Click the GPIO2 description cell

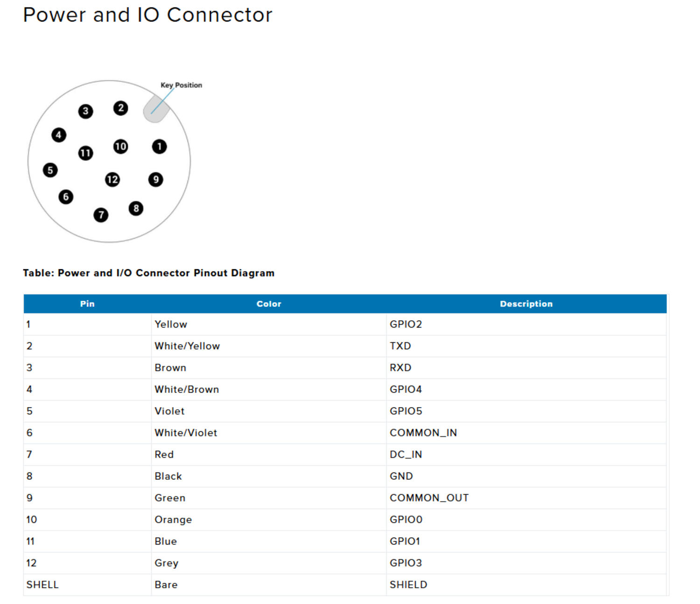(406, 324)
